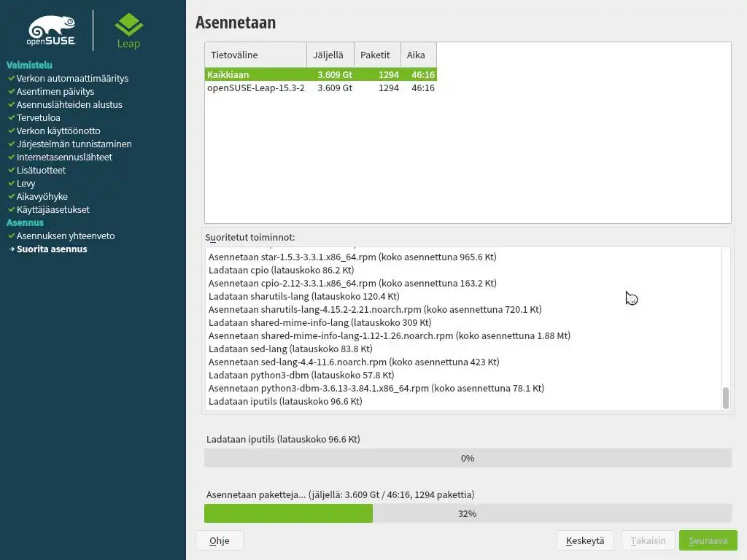Click the Tervetuloa sidebar step
The image size is (747, 560).
(39, 117)
